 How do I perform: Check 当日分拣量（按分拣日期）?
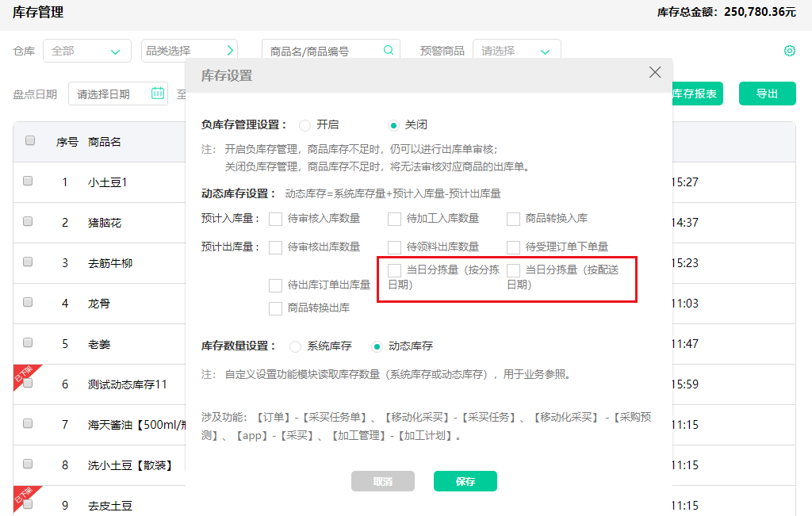394,270
